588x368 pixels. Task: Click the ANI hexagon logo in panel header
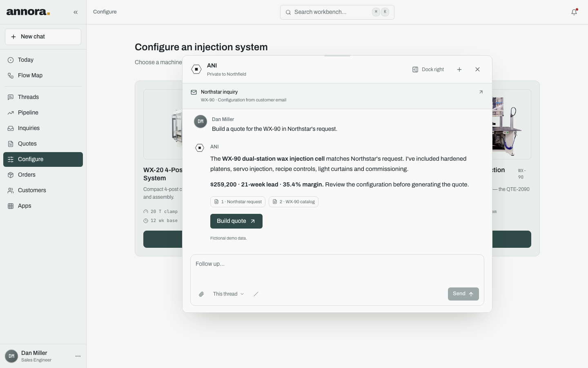pyautogui.click(x=196, y=70)
